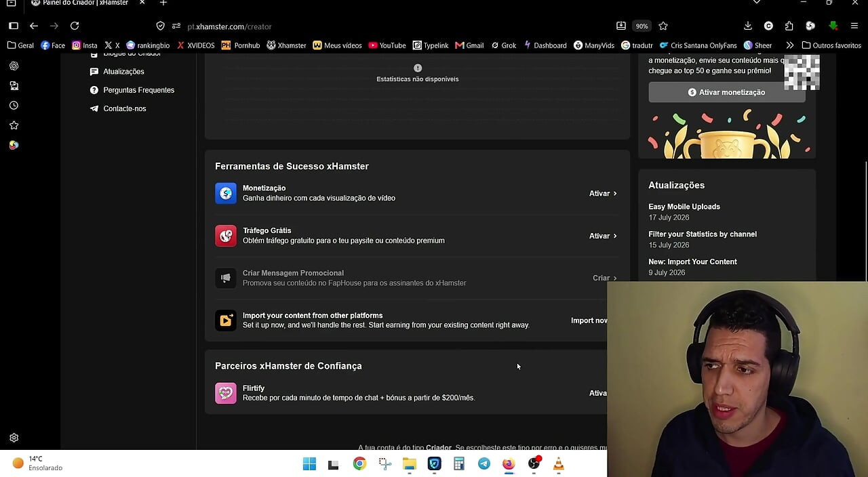Screen dimensions: 868x477
Task: Open Contacte-nos in the creator sidebar
Action: click(118, 108)
